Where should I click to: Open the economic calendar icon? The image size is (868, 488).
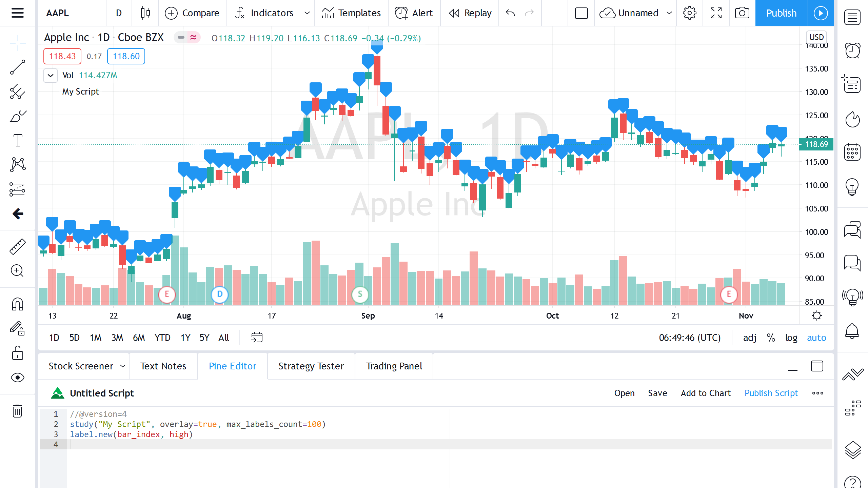click(x=852, y=152)
